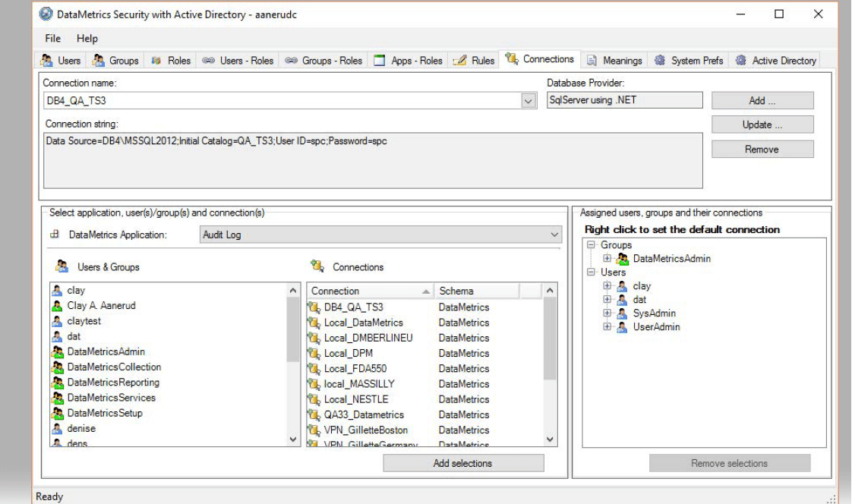The width and height of the screenshot is (852, 504).
Task: Switch to the Groups tab
Action: pos(115,60)
